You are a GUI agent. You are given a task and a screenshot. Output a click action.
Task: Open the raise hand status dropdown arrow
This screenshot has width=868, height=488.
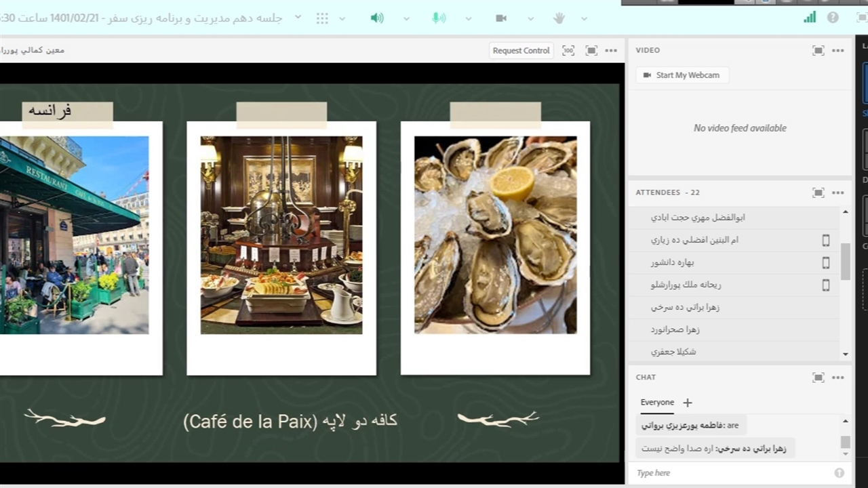(x=584, y=18)
